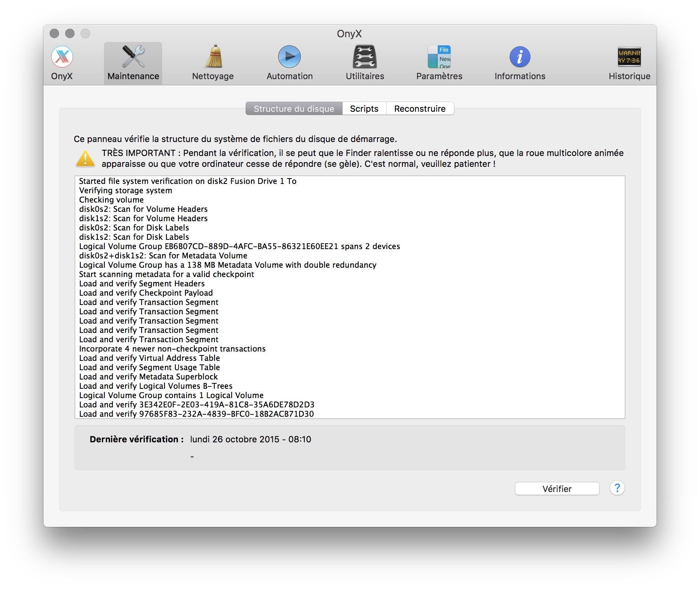Viewport: 700px width, 589px height.
Task: Click log line 'Checking volume'
Action: point(111,200)
